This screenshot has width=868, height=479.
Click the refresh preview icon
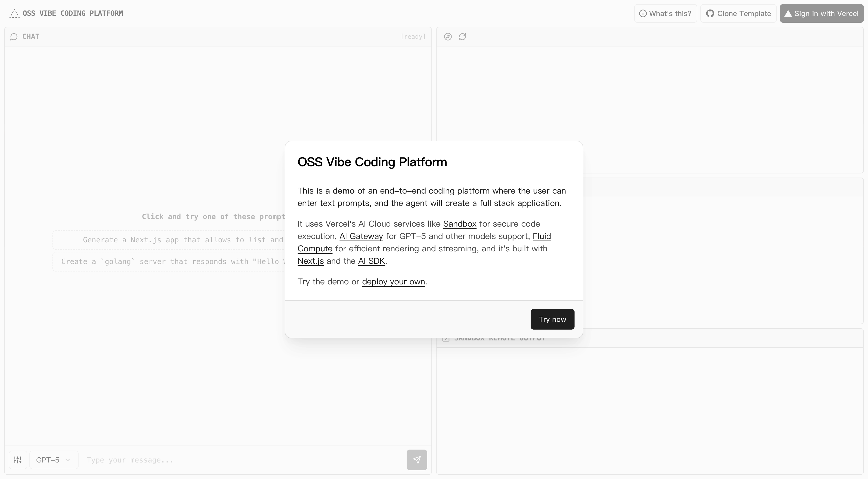coord(462,37)
